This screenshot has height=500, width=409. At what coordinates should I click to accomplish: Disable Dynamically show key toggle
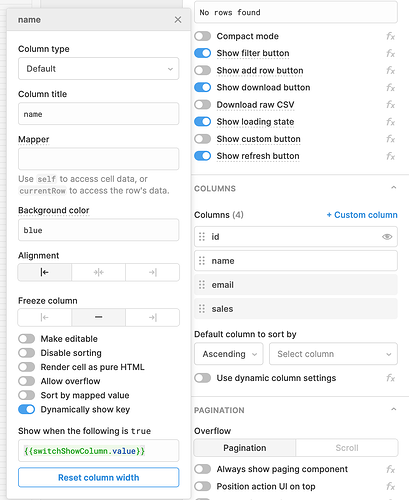point(27,409)
